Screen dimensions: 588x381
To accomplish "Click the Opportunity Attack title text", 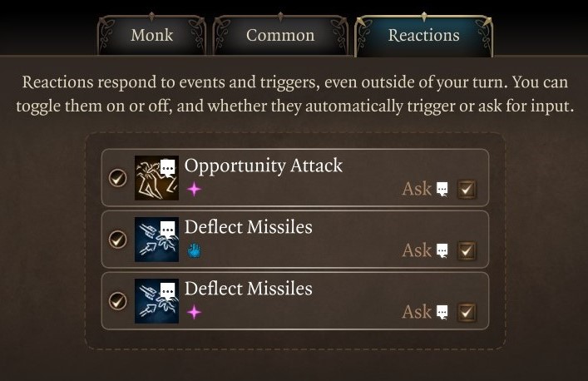I will click(x=263, y=166).
